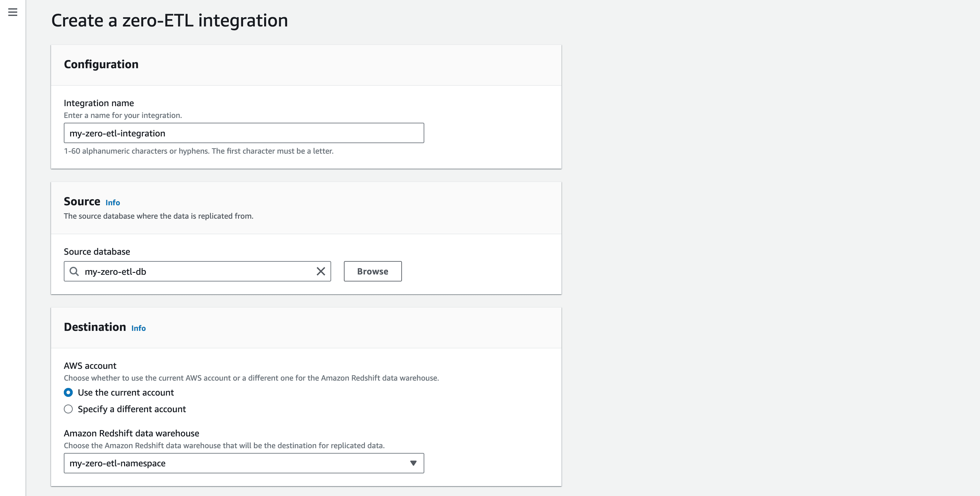Open the hamburger navigation menu
The height and width of the screenshot is (496, 980).
(12, 12)
